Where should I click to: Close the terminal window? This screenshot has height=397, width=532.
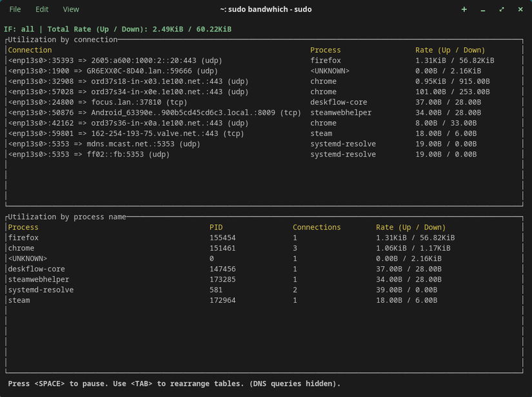520,9
